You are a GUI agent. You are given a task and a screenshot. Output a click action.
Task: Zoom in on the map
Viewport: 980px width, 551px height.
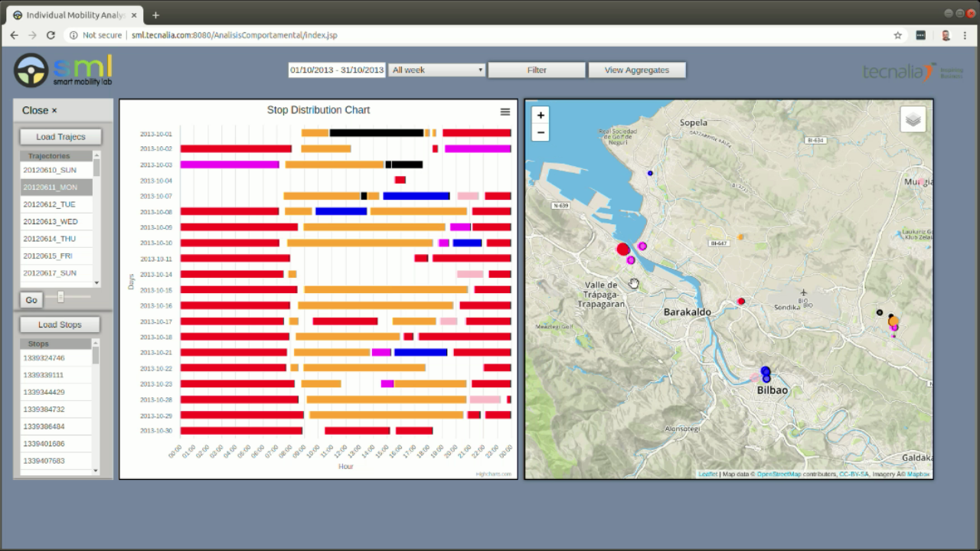541,115
